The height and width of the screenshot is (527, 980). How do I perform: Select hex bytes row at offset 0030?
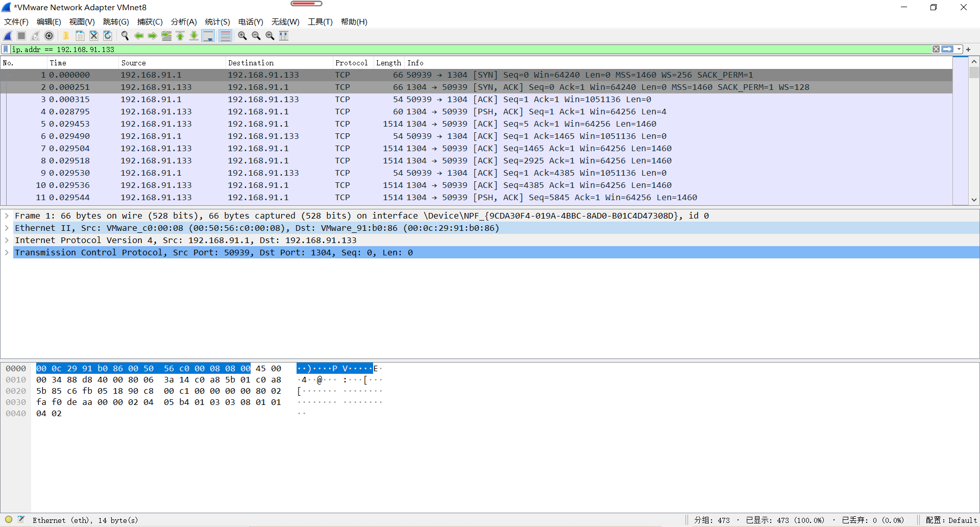click(x=159, y=402)
